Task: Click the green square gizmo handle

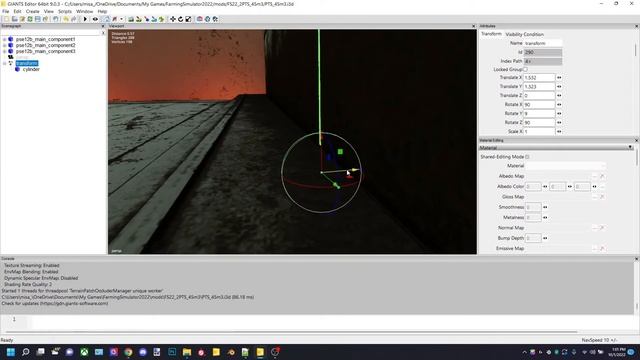Action: pos(340,152)
